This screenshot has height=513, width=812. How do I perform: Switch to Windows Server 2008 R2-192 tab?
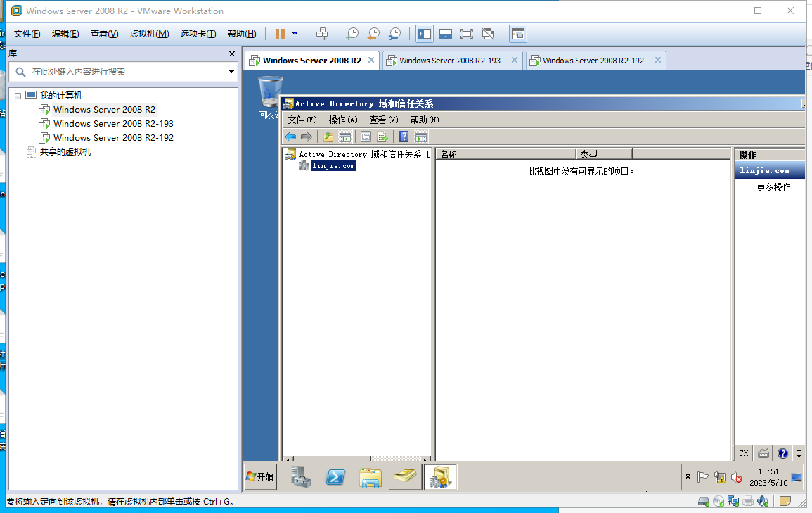(x=593, y=61)
